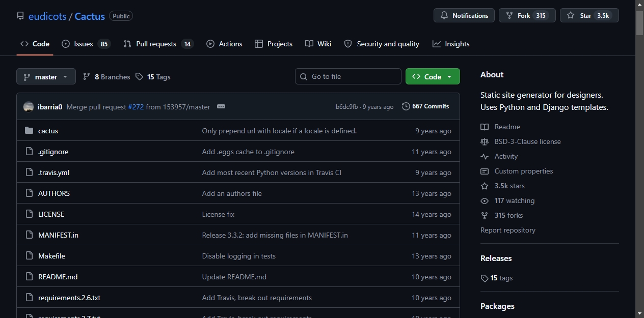Screen dimensions: 644x318
Task: Open the Issues tab
Action: pyautogui.click(x=86, y=44)
